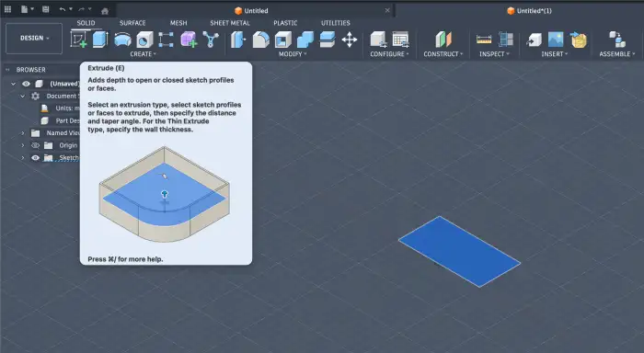Toggle visibility of (Unsaved) root component
Viewport: 644px width, 353px height.
click(x=27, y=84)
